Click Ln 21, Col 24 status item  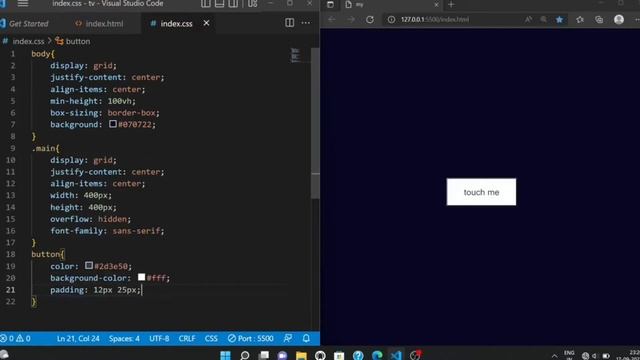(x=78, y=338)
